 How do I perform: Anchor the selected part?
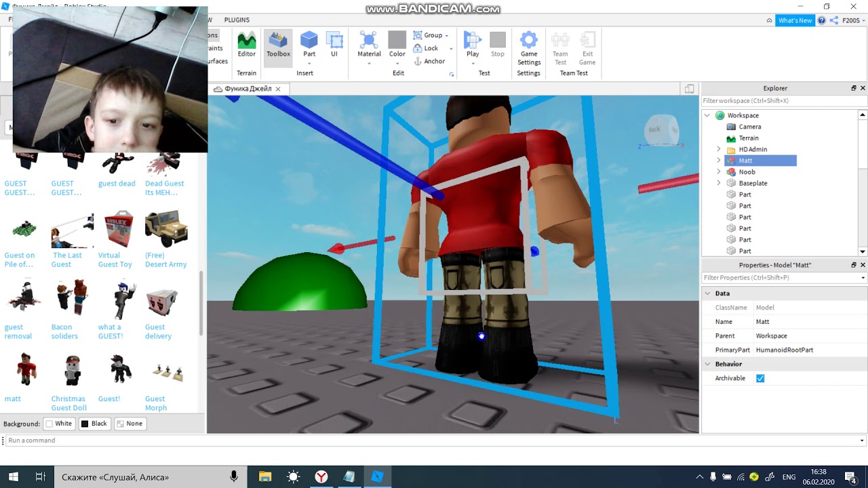(430, 61)
